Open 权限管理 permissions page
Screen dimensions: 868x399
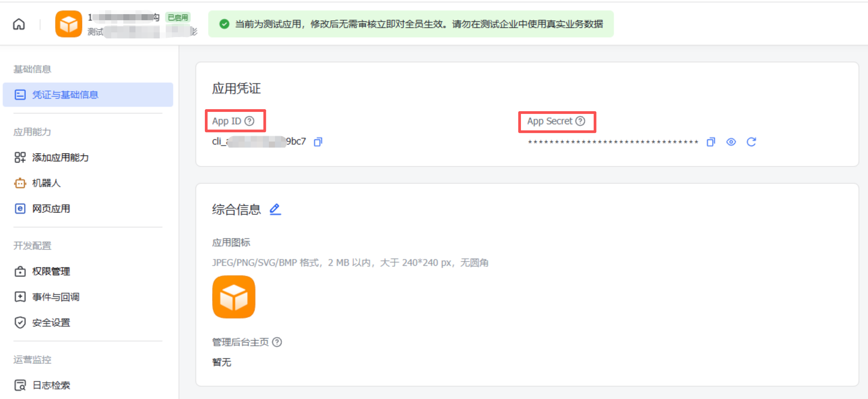point(51,271)
